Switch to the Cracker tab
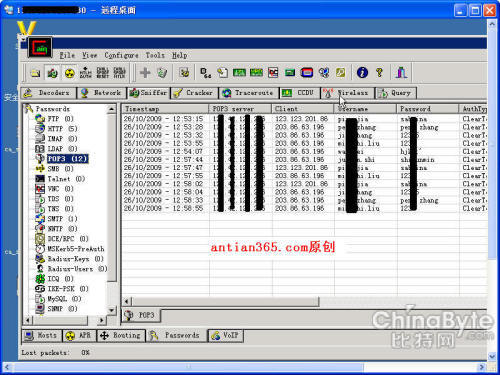This screenshot has width=500, height=375. click(194, 93)
